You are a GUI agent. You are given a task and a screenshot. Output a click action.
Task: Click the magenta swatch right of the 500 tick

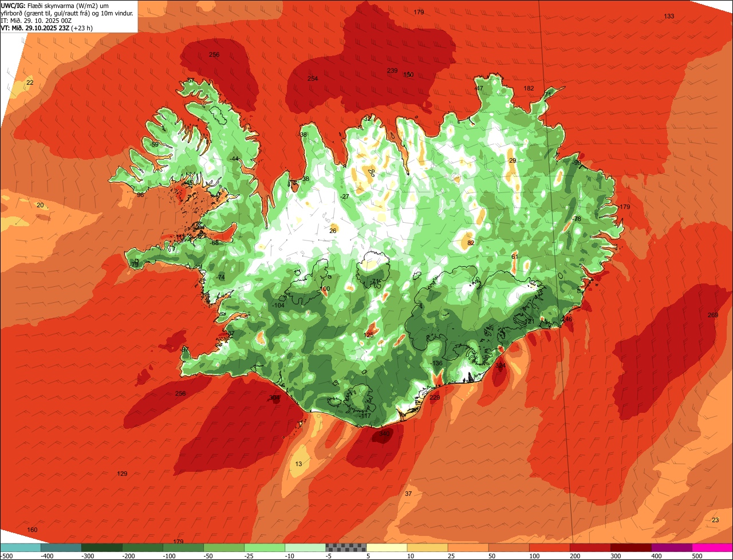click(x=712, y=547)
